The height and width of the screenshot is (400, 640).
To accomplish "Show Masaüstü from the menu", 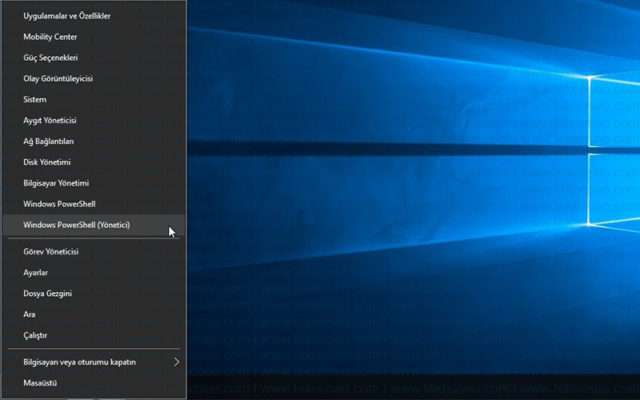I will click(94, 383).
